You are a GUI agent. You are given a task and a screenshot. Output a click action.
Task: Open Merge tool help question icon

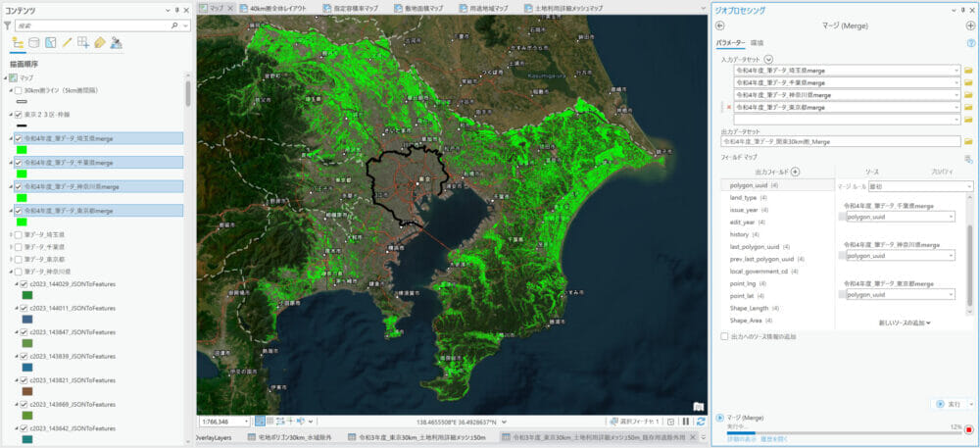970,43
